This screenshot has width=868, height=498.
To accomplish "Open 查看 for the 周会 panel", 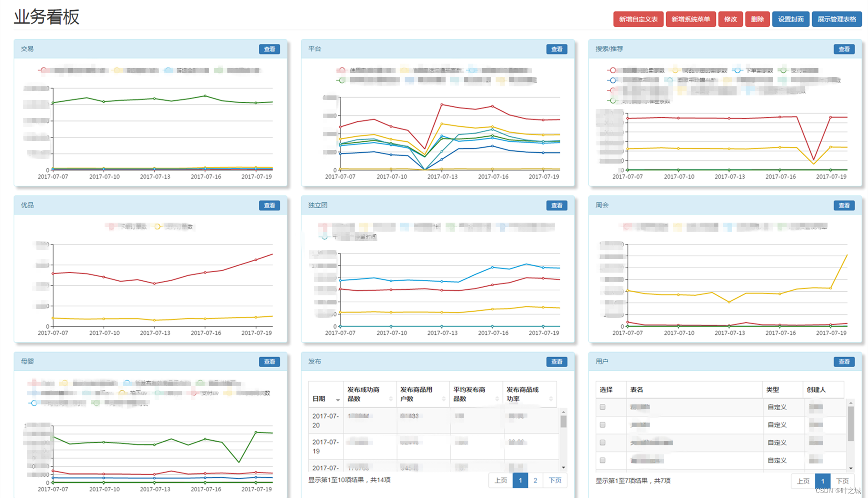I will 844,205.
